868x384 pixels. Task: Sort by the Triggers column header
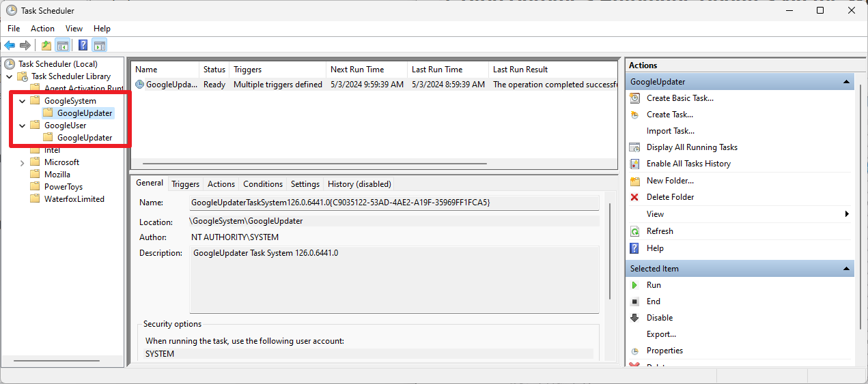click(x=278, y=70)
